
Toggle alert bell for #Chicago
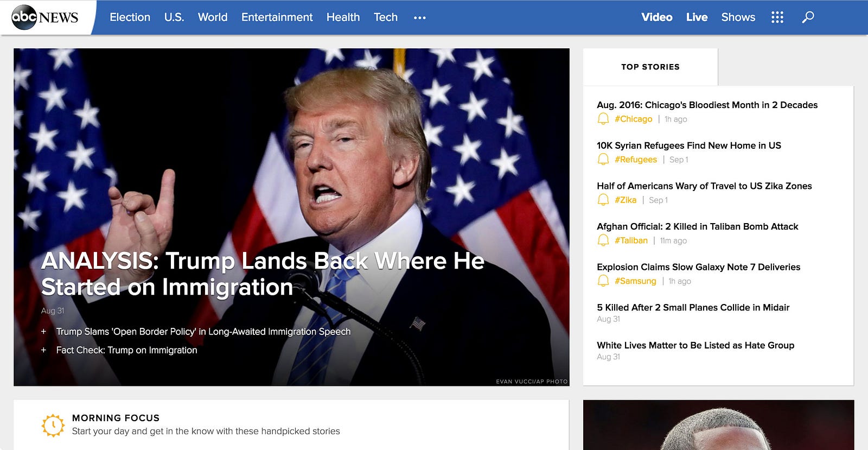tap(603, 119)
